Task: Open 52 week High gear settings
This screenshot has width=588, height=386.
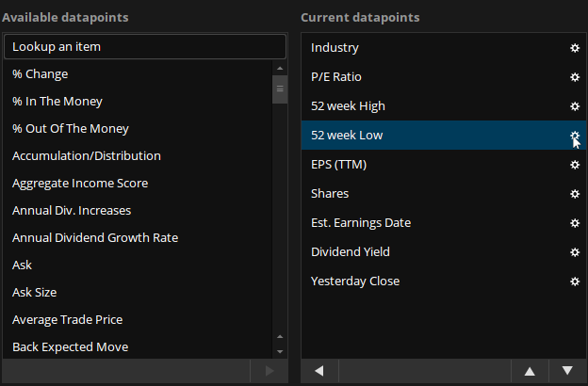Action: [575, 106]
